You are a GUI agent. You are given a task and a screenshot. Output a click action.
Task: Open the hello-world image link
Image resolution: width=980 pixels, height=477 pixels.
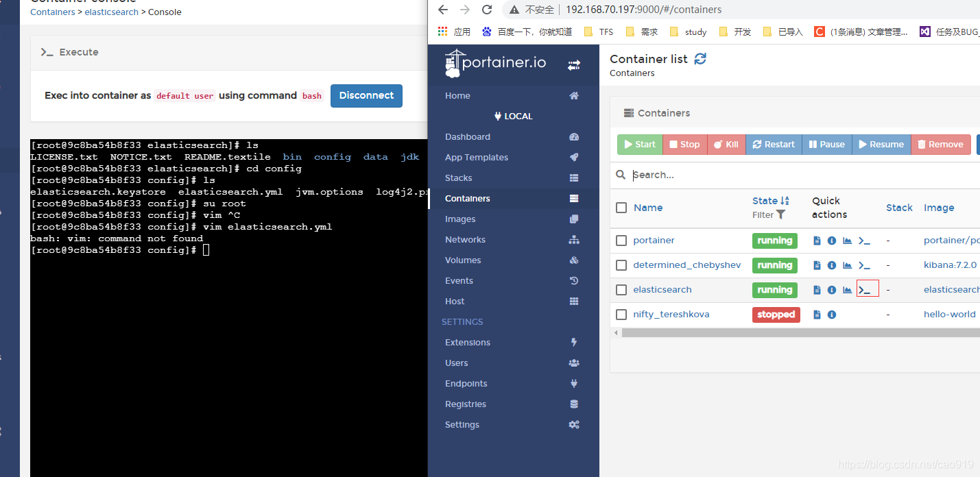[x=950, y=315]
